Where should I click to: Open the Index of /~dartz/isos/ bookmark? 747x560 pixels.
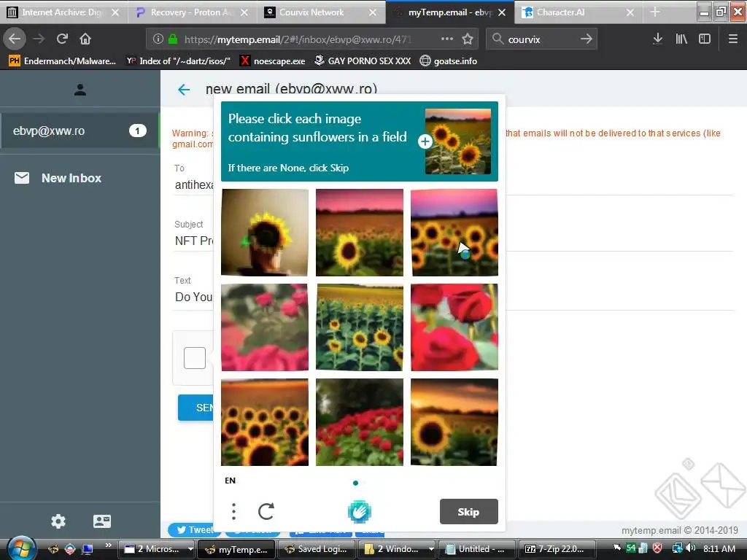coord(178,61)
